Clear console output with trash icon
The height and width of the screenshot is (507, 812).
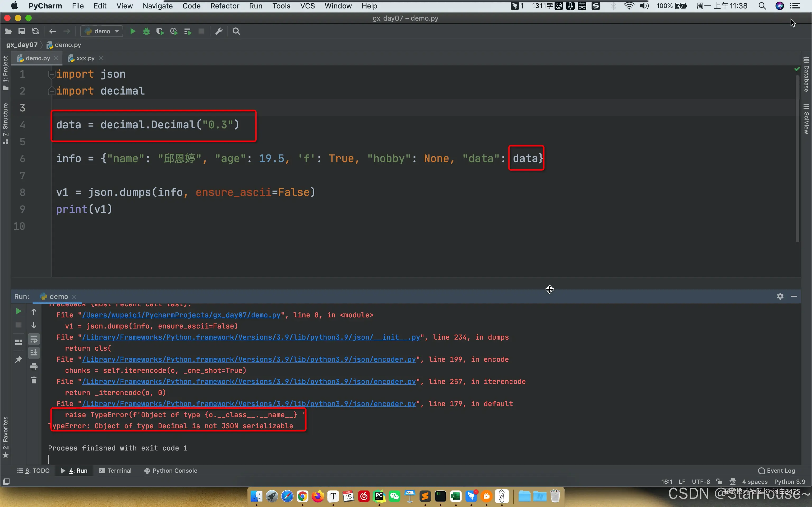tap(34, 380)
